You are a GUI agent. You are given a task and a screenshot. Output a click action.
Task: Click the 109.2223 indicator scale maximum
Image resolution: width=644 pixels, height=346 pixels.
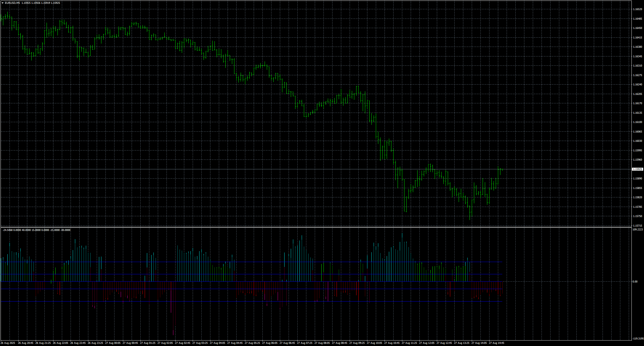(638, 230)
